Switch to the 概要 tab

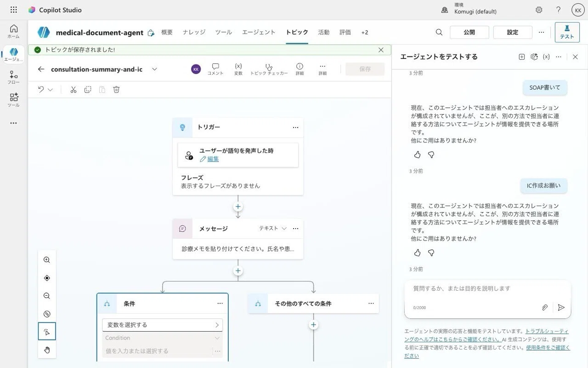pos(167,32)
